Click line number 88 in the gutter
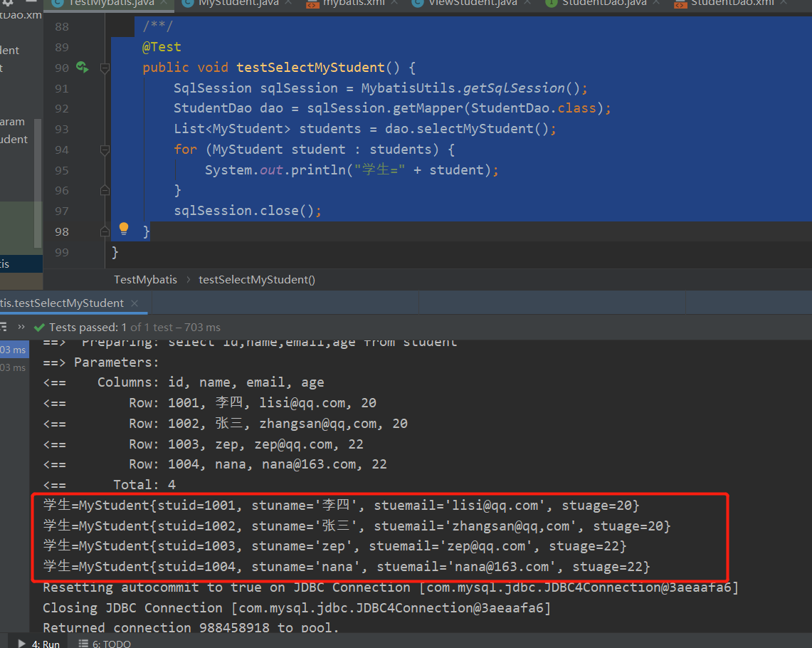The height and width of the screenshot is (648, 812). [x=62, y=27]
